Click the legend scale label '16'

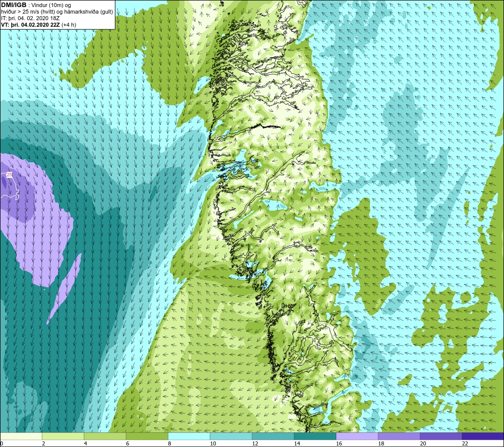[x=339, y=443]
